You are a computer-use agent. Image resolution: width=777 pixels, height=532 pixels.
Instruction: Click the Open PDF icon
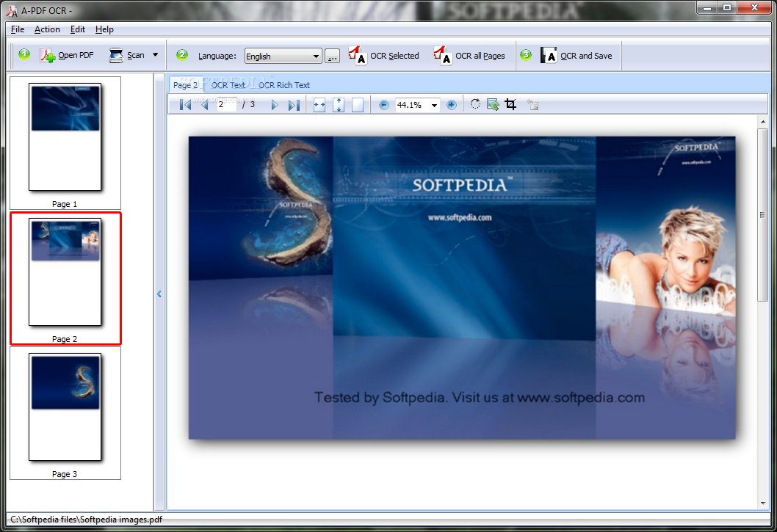(x=48, y=56)
